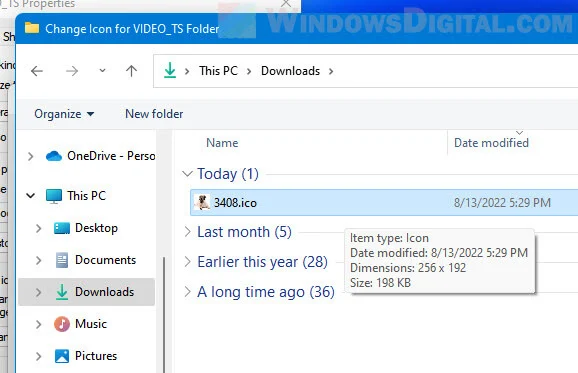
Task: Select the 3408.ico file
Action: [384, 202]
